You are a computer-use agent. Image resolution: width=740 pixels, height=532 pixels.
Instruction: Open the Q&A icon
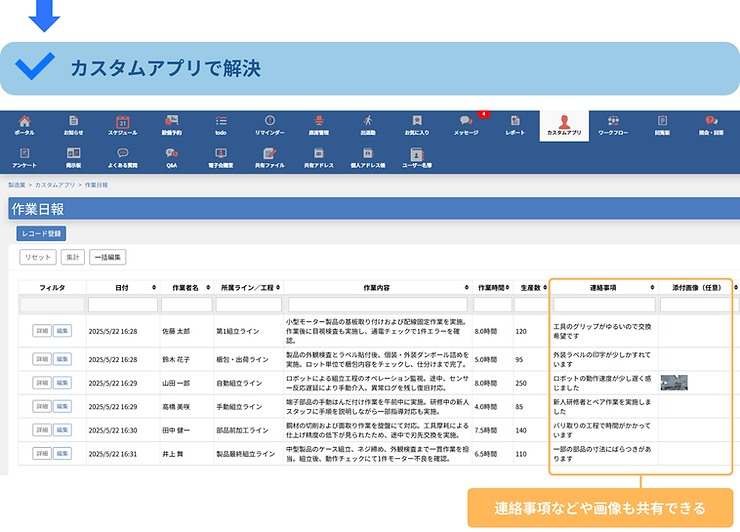coord(171,157)
